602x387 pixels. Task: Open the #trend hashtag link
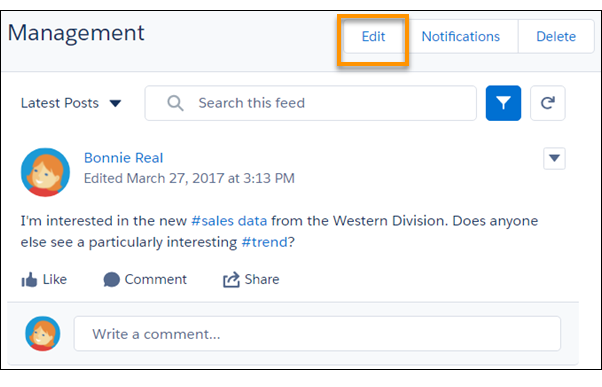264,242
